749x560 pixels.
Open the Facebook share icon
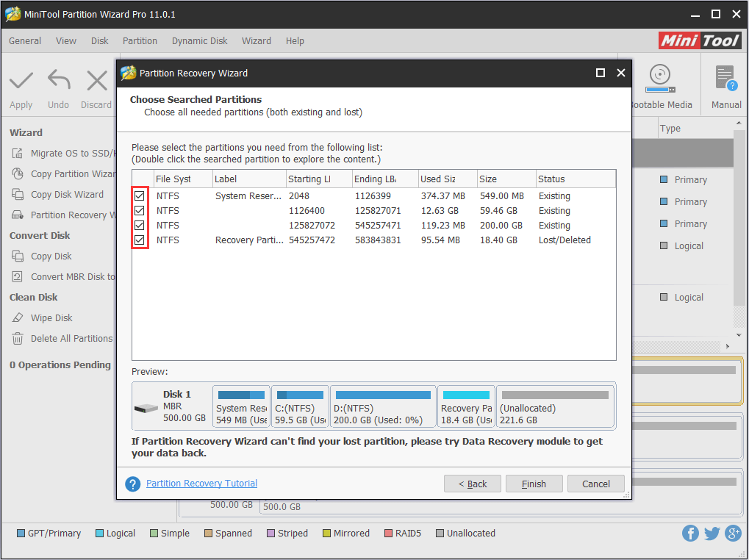click(690, 533)
